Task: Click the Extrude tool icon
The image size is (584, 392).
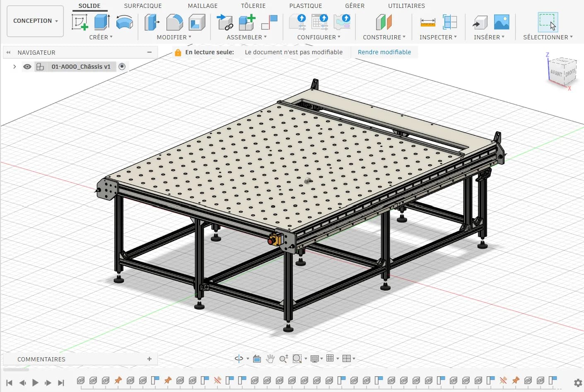Action: (102, 22)
